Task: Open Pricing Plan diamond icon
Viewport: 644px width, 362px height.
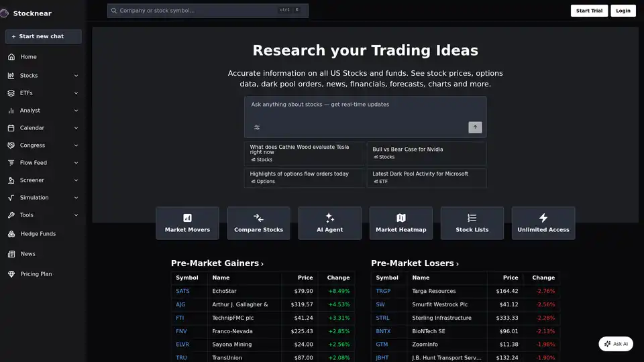Action: (11, 274)
